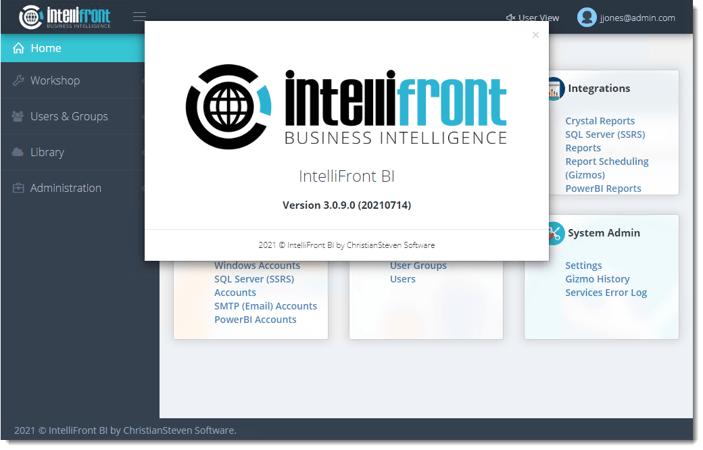Viewport: 703px width, 450px height.
Task: Click the Library cloud icon
Action: pyautogui.click(x=18, y=152)
